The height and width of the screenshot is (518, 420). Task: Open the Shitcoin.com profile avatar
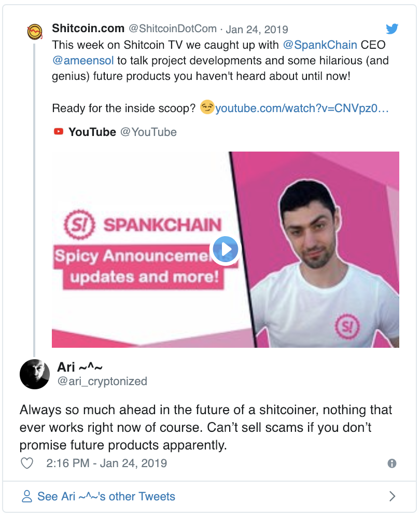point(35,32)
